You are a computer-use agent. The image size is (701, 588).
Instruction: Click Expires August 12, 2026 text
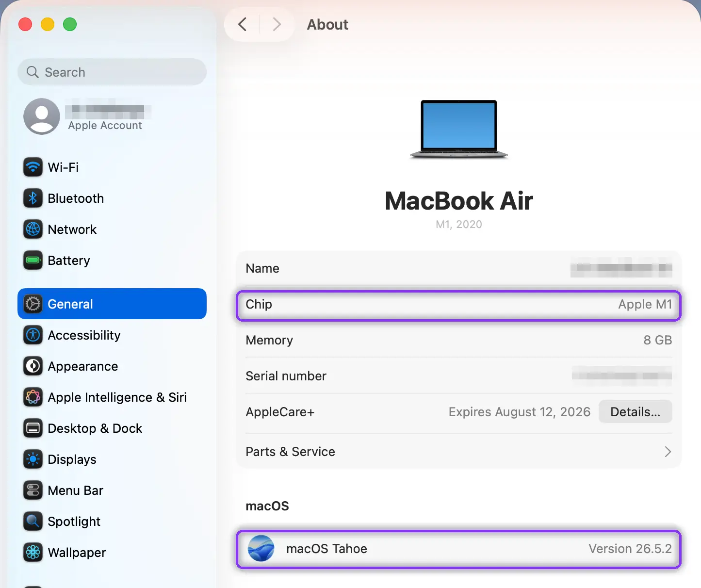(520, 412)
